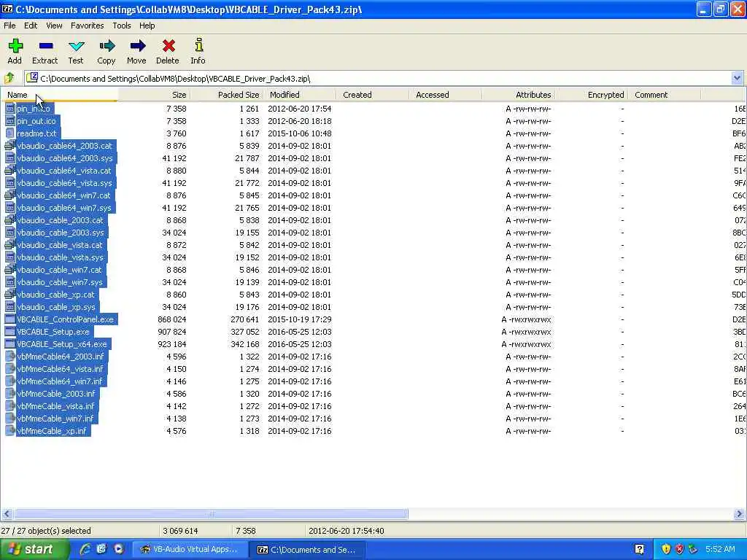Select vbMmeCable_win7.inf file
The height and width of the screenshot is (560, 747).
(55, 418)
